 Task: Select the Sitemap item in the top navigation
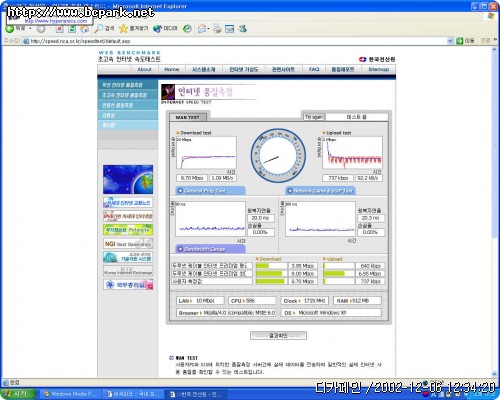379,69
